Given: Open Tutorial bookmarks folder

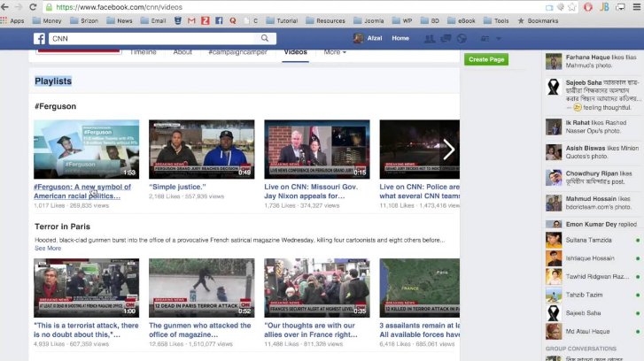Looking at the screenshot, I should (282, 20).
